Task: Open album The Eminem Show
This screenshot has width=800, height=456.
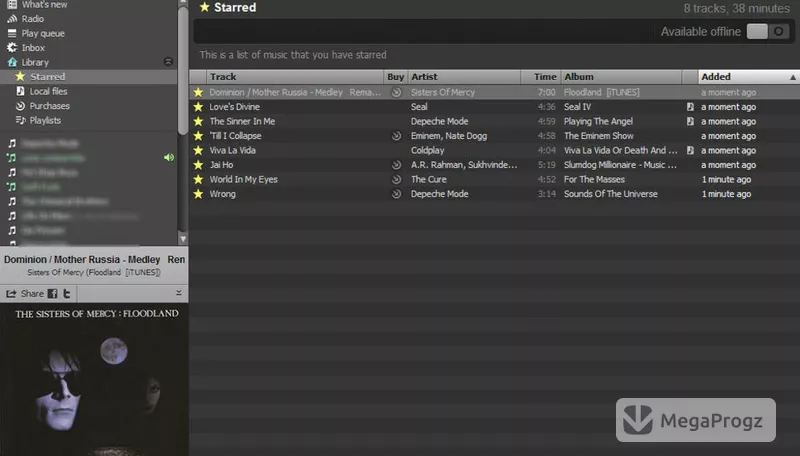Action: (598, 136)
